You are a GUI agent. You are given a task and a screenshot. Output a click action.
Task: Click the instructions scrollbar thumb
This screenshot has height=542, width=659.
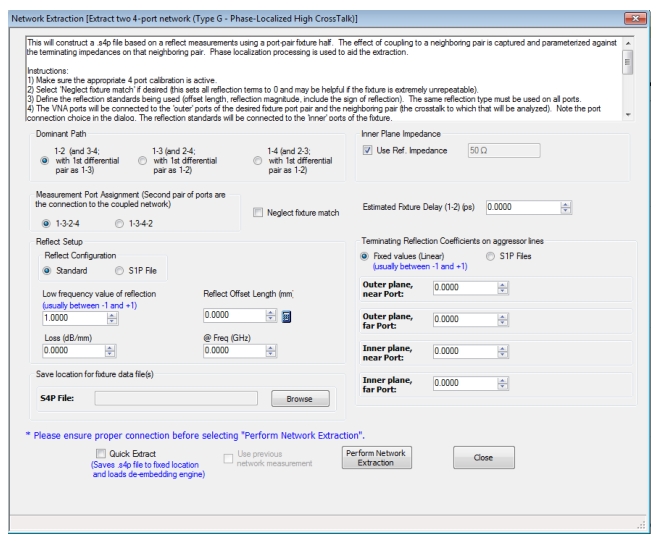[x=628, y=62]
